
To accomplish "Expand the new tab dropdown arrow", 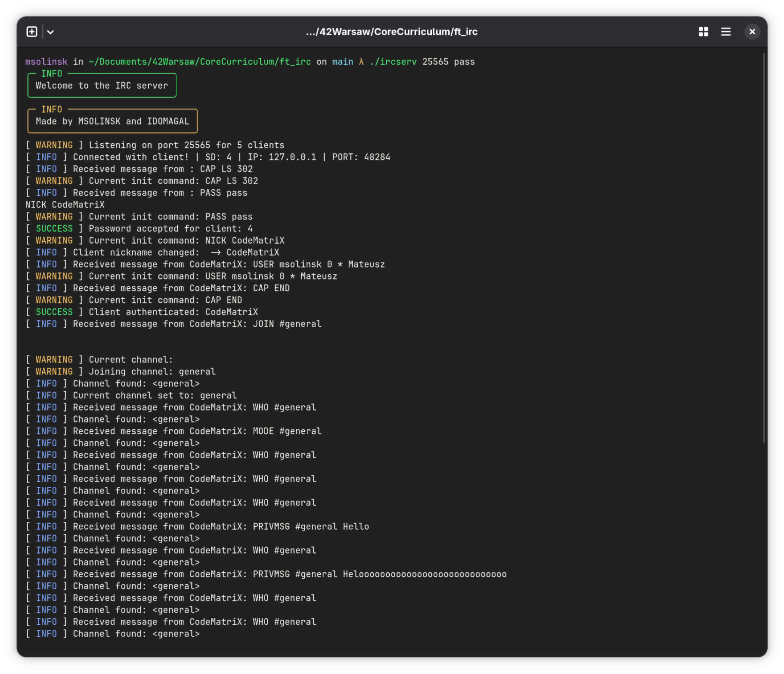I will tap(51, 32).
